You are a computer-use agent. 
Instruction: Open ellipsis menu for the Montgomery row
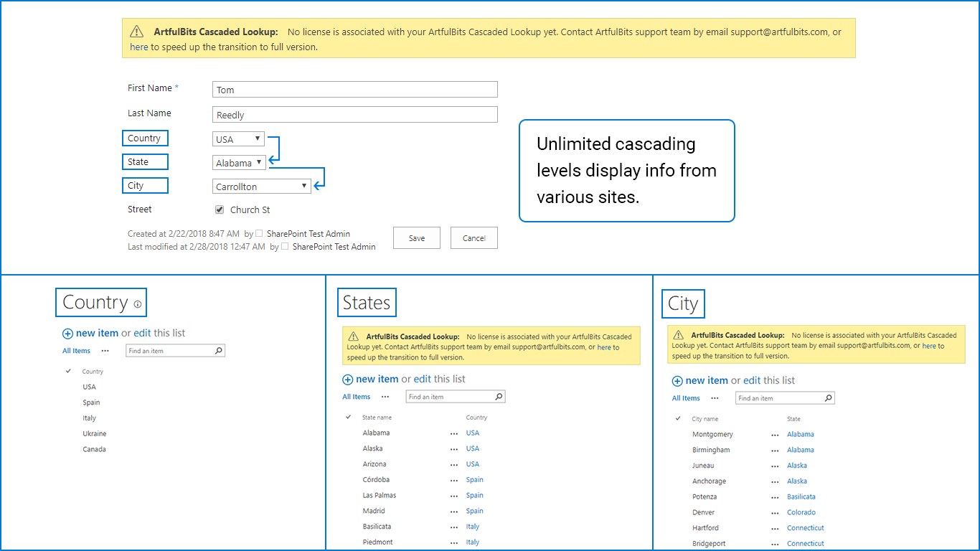pos(775,435)
